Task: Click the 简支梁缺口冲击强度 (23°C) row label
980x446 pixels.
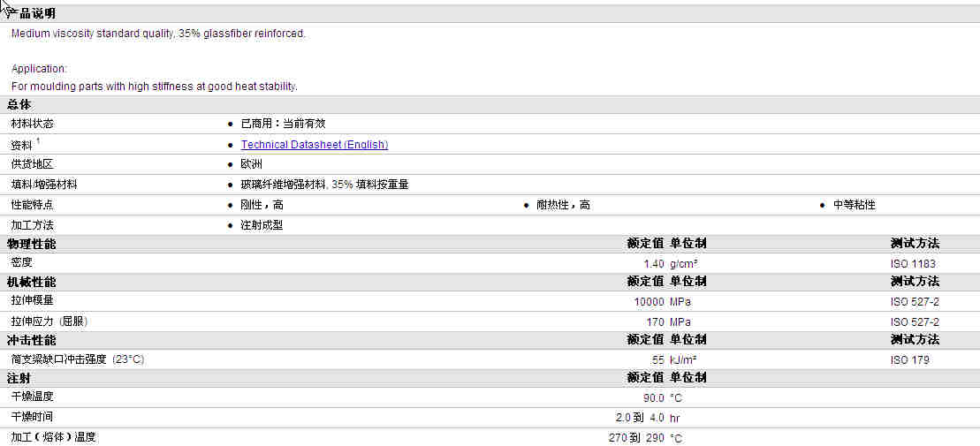Action: [78, 359]
